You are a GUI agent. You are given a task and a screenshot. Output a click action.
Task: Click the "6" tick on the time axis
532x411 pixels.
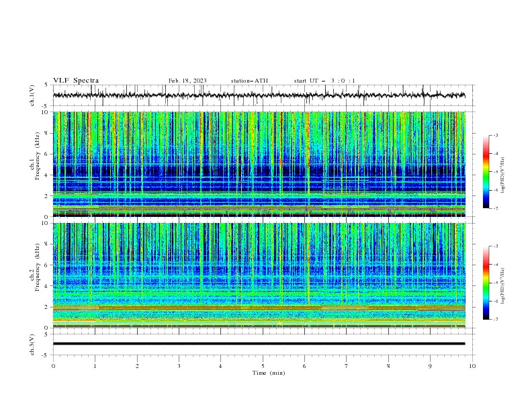pos(304,366)
